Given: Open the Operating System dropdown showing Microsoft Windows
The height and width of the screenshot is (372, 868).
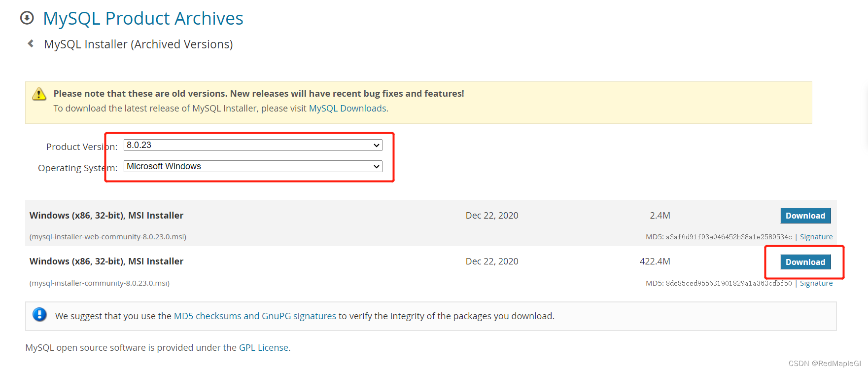Looking at the screenshot, I should pos(253,166).
